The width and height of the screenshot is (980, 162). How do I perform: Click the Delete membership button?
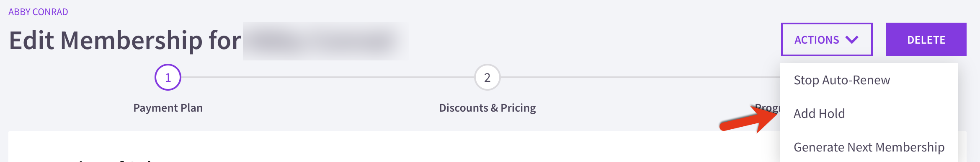tap(926, 39)
